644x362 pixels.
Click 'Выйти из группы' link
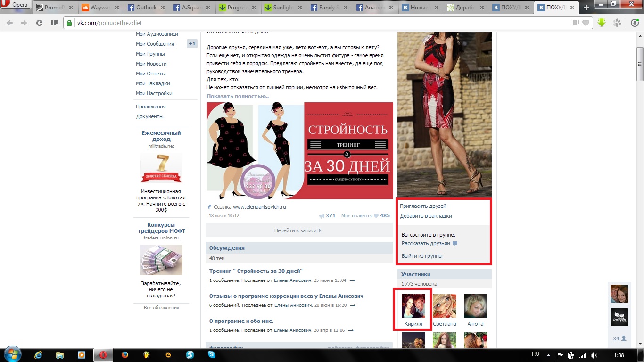coord(422,256)
